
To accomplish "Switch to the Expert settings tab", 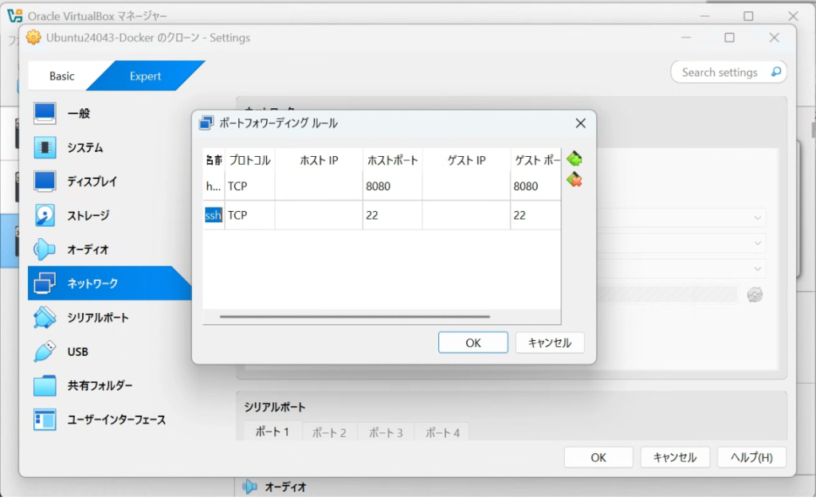I will pos(145,76).
